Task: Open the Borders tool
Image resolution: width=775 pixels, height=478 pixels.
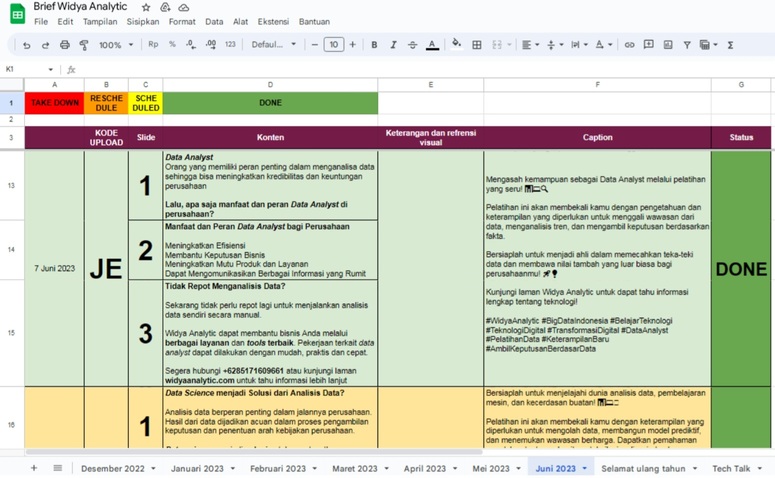Action: 476,45
